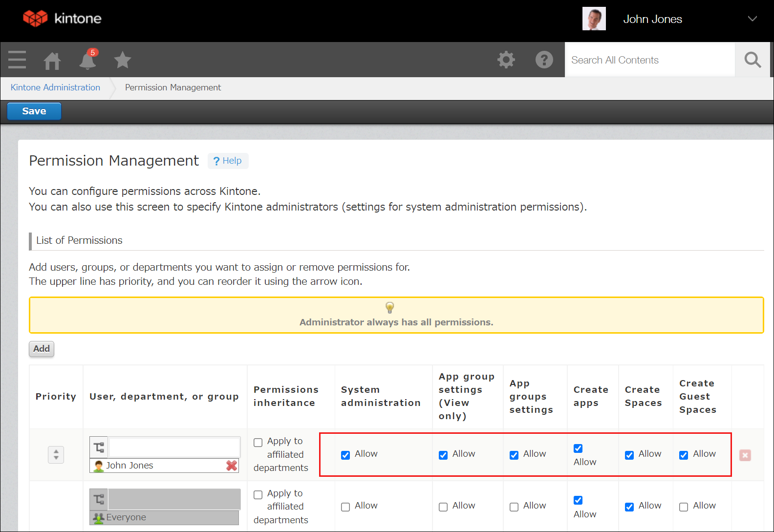This screenshot has height=532, width=774.
Task: Open the Help link beside the title
Action: point(228,161)
